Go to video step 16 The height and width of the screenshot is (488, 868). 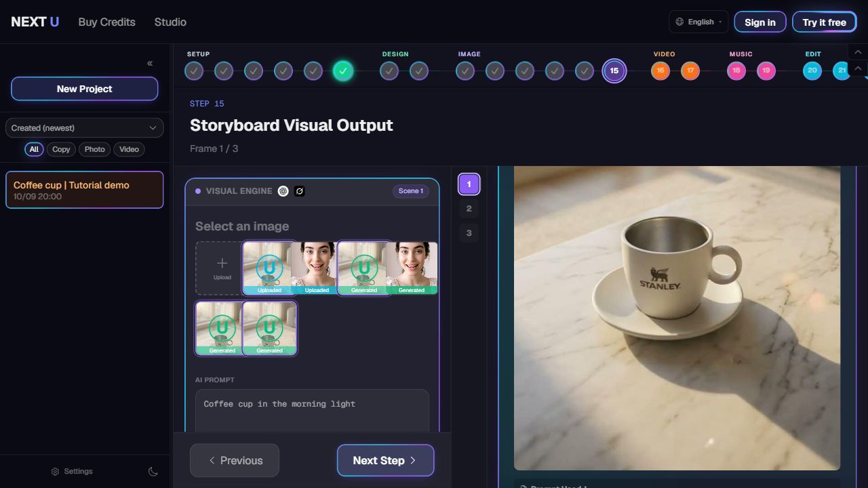click(660, 70)
